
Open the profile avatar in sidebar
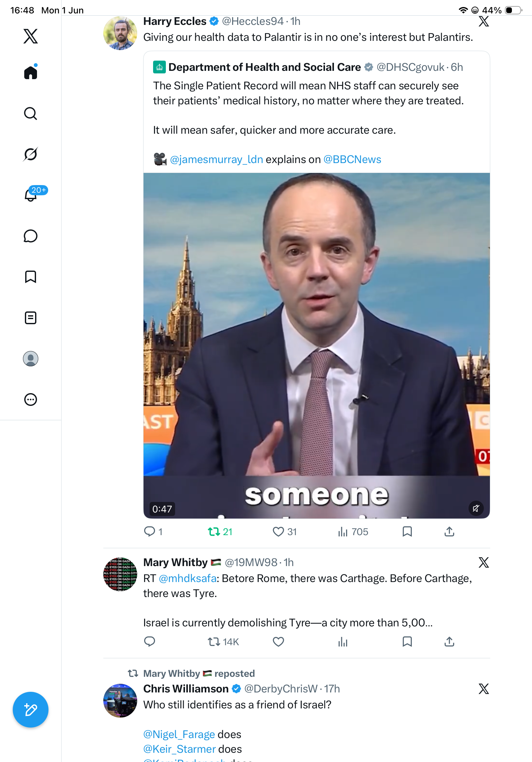(x=31, y=359)
